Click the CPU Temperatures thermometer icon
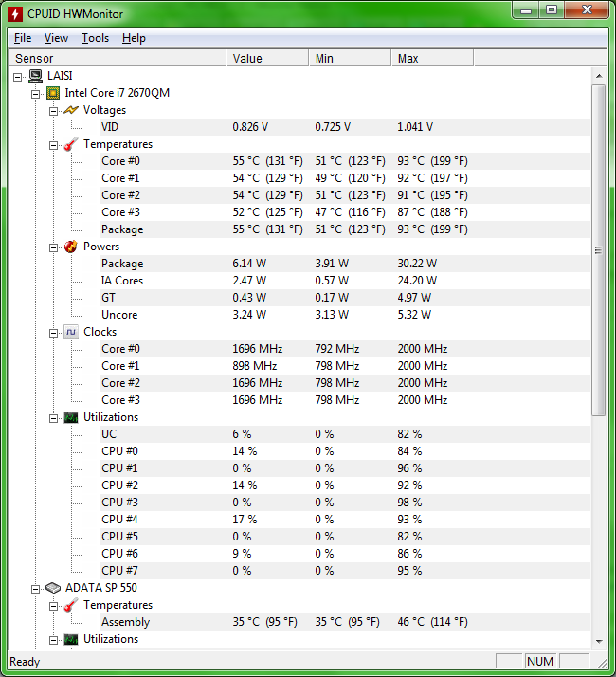The width and height of the screenshot is (616, 677). pyautogui.click(x=71, y=144)
